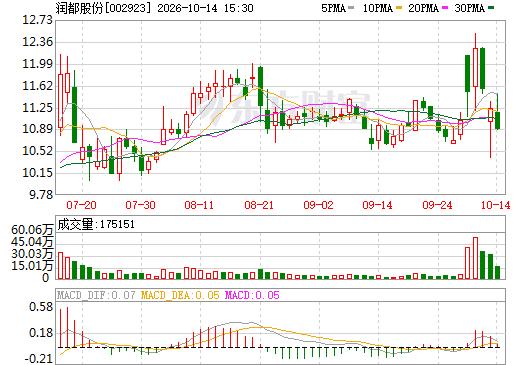
Task: Click the 0.18 MACD axis label
Action: point(41,333)
